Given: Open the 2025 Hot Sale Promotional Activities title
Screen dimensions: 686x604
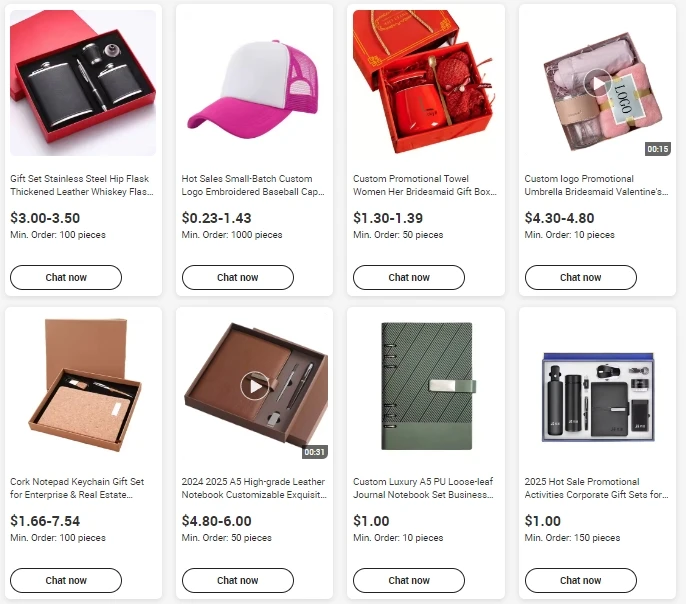Looking at the screenshot, I should [596, 488].
